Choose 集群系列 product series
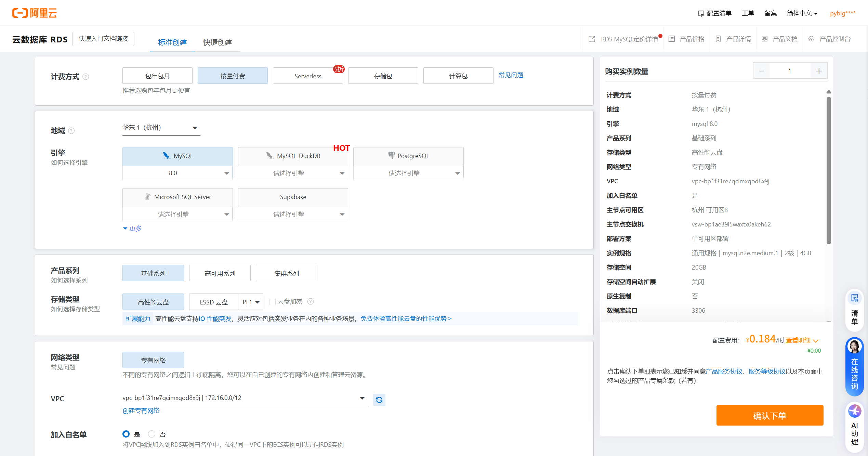This screenshot has height=456, width=868. pos(287,273)
